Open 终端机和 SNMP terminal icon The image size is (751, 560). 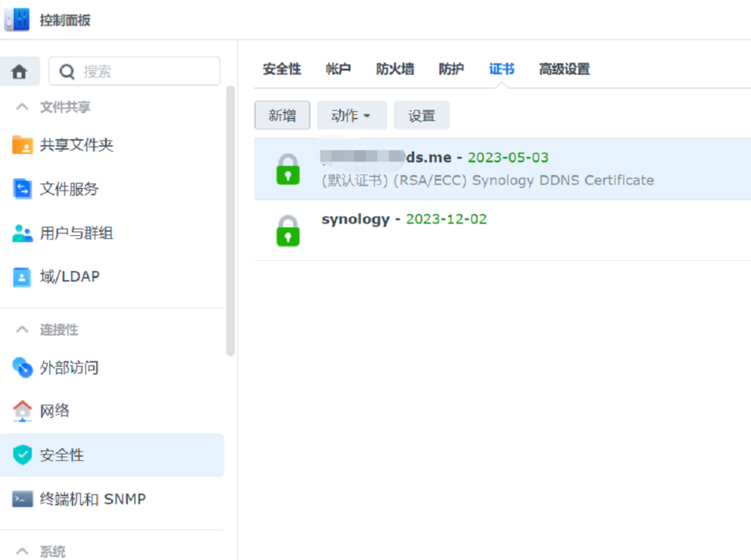23,499
